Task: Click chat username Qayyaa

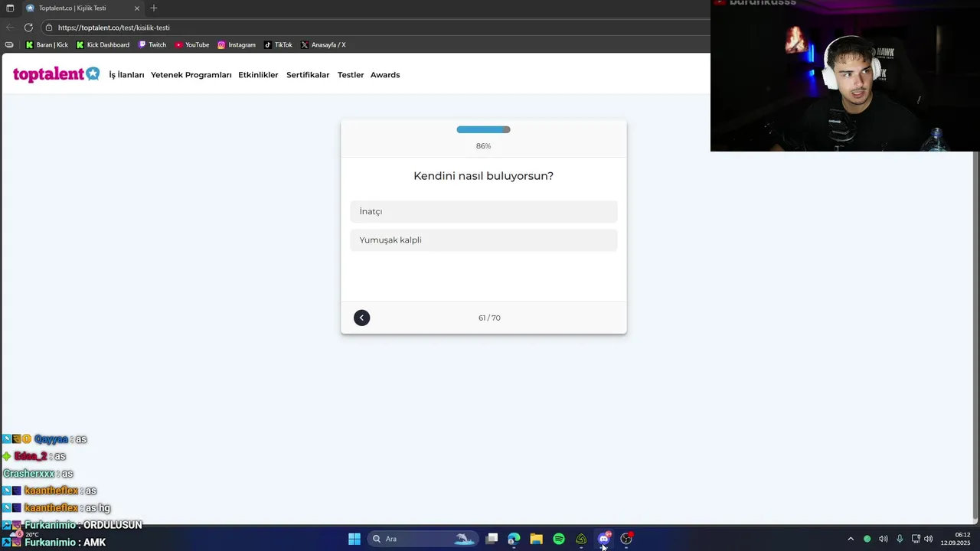Action: coord(51,439)
